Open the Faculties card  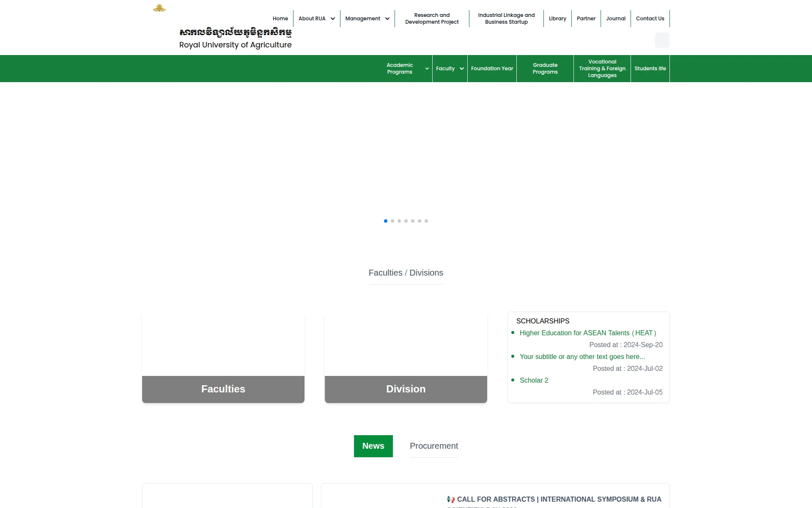tap(223, 358)
